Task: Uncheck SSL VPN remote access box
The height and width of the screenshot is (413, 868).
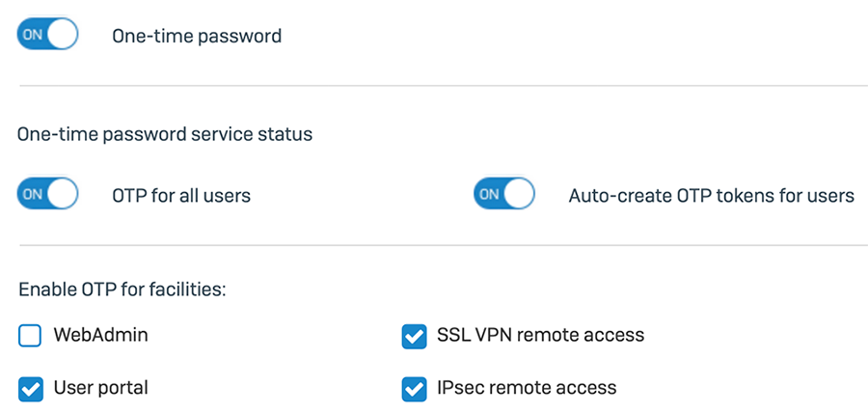Action: (x=414, y=336)
